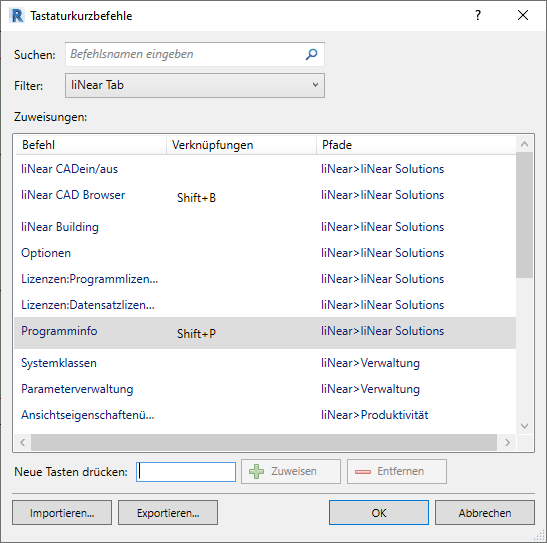This screenshot has width=547, height=543.
Task: Click path cell in Systemklassen row
Action: pos(370,363)
